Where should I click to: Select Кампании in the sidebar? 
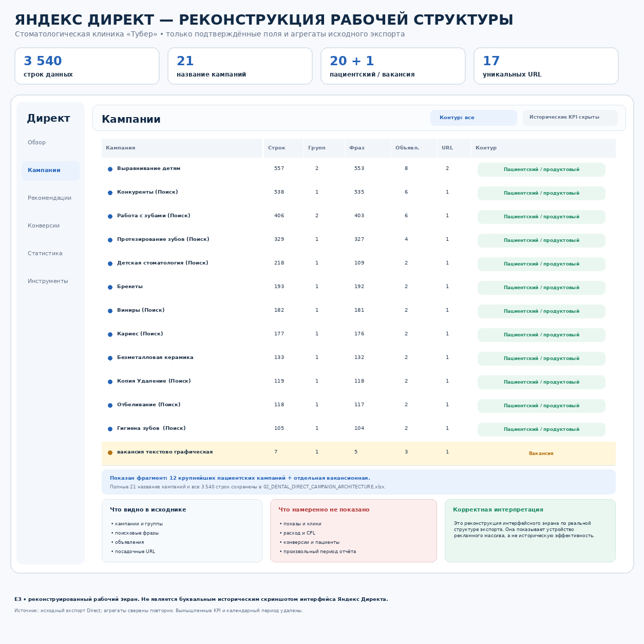(x=50, y=171)
